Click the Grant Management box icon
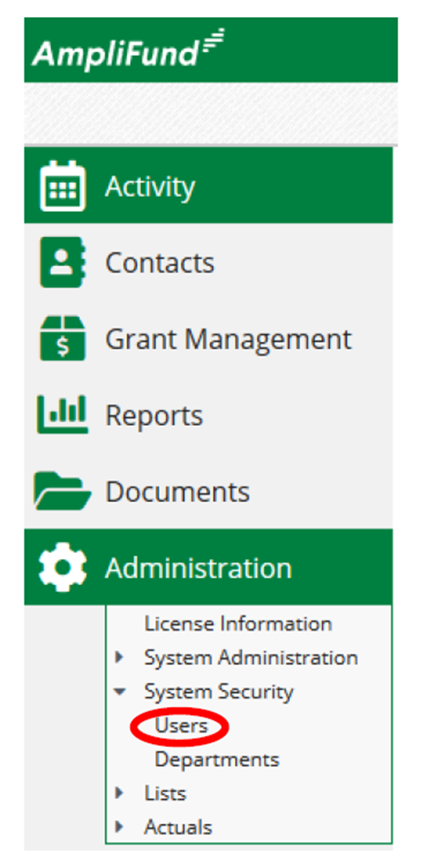This screenshot has width=421, height=868. [63, 338]
